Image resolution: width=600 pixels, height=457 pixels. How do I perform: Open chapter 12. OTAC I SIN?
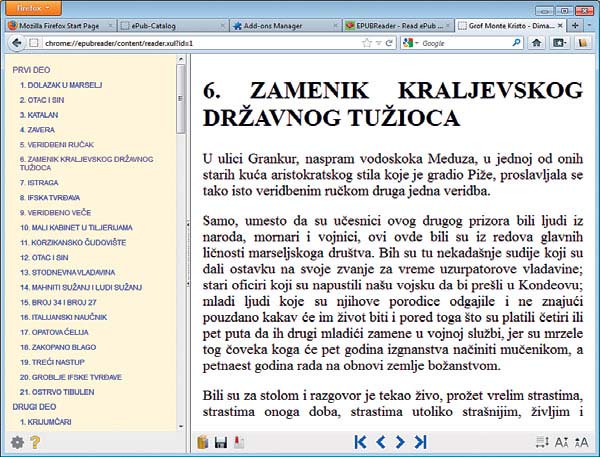tap(44, 257)
